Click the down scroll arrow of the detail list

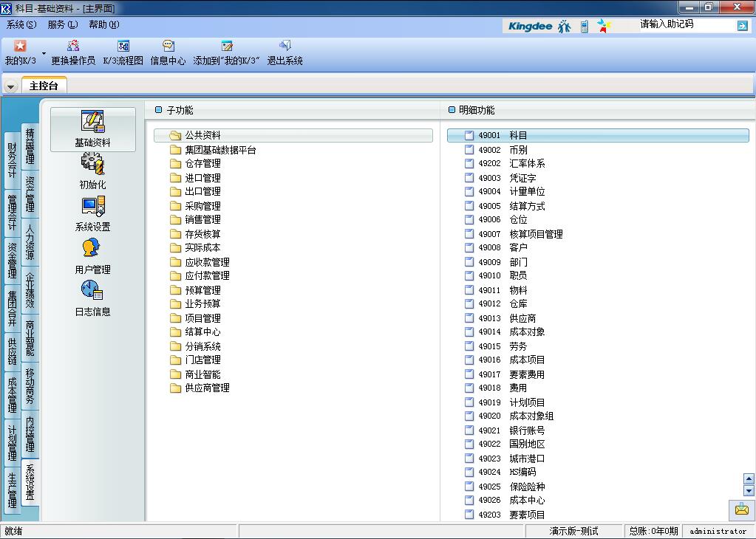coord(747,490)
